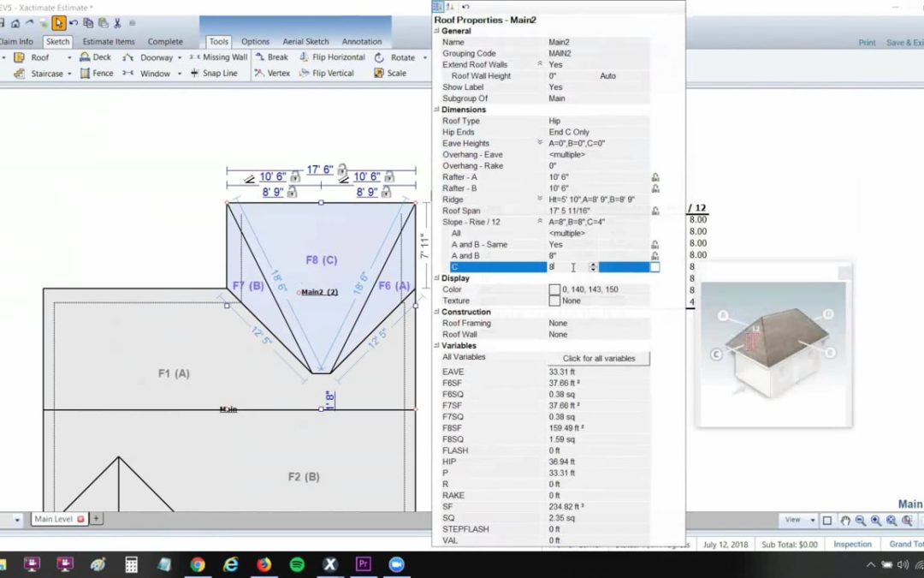The height and width of the screenshot is (578, 924).
Task: Click the Print link
Action: pyautogui.click(x=866, y=43)
